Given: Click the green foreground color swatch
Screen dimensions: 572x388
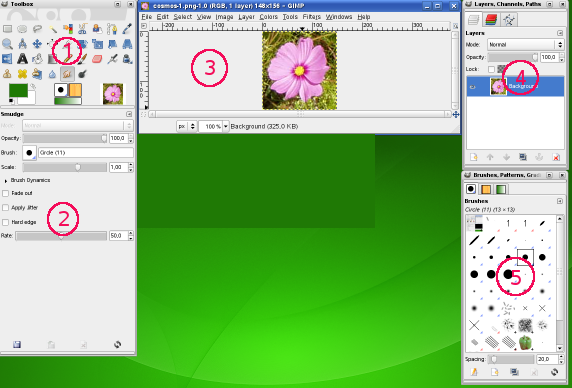Looking at the screenshot, I should point(18,90).
